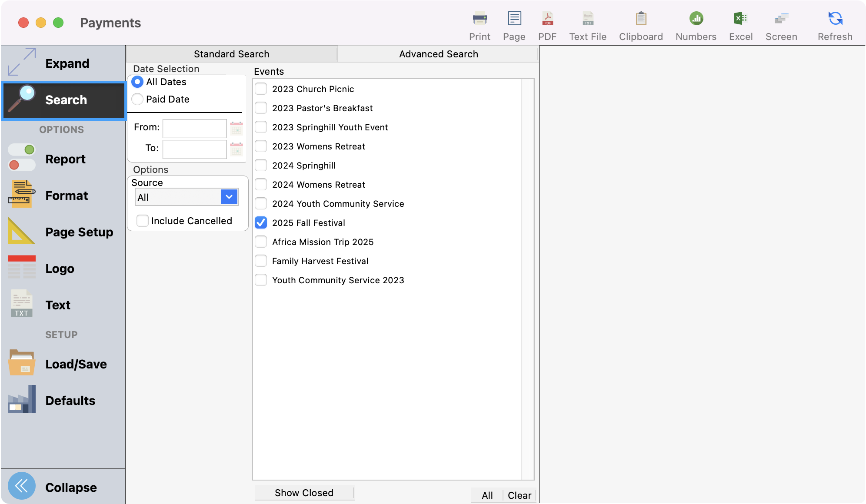This screenshot has height=504, width=866.
Task: Switch to the Standard Search tab
Action: 231,53
